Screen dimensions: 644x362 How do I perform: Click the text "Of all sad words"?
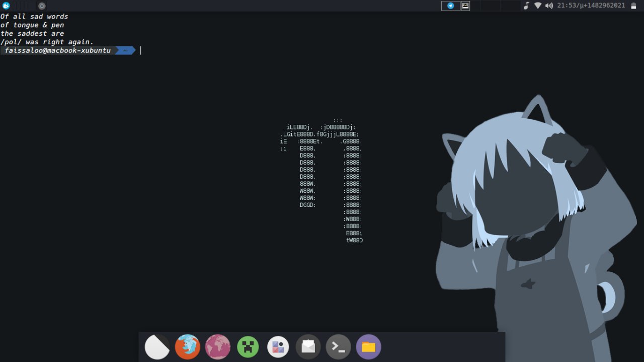pyautogui.click(x=34, y=17)
